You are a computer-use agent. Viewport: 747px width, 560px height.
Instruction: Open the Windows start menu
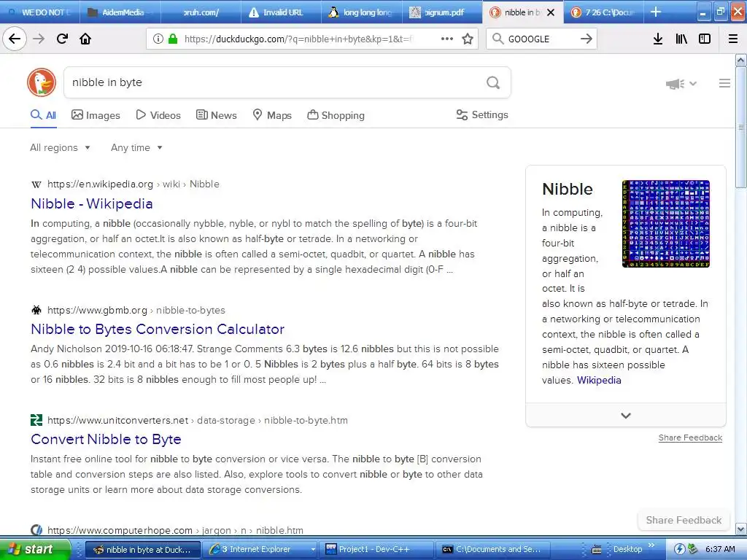click(35, 549)
